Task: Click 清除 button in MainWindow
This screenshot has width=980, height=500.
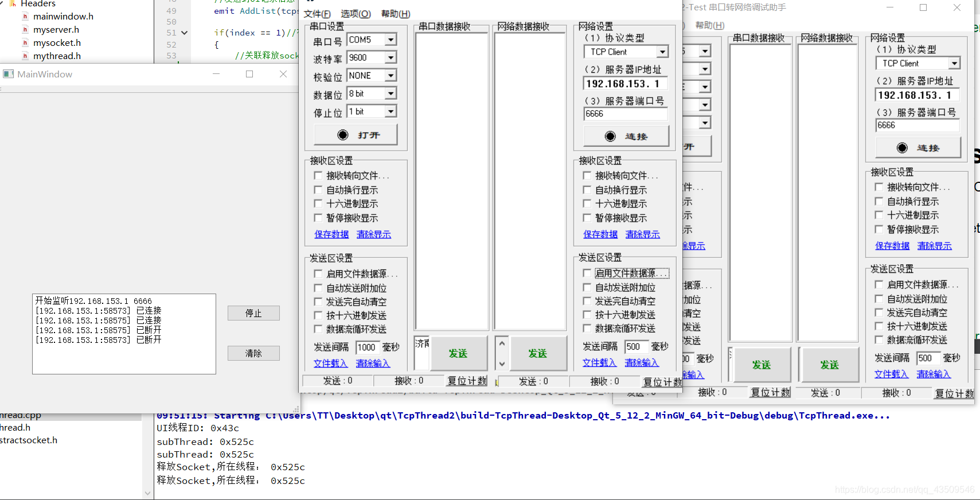Action: (x=253, y=353)
